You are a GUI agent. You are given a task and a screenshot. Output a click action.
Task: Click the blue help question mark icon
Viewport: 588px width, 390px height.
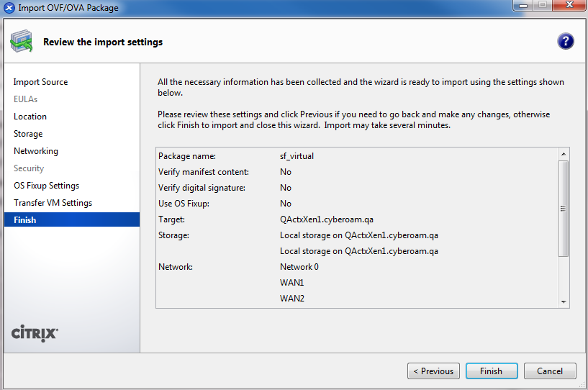565,41
